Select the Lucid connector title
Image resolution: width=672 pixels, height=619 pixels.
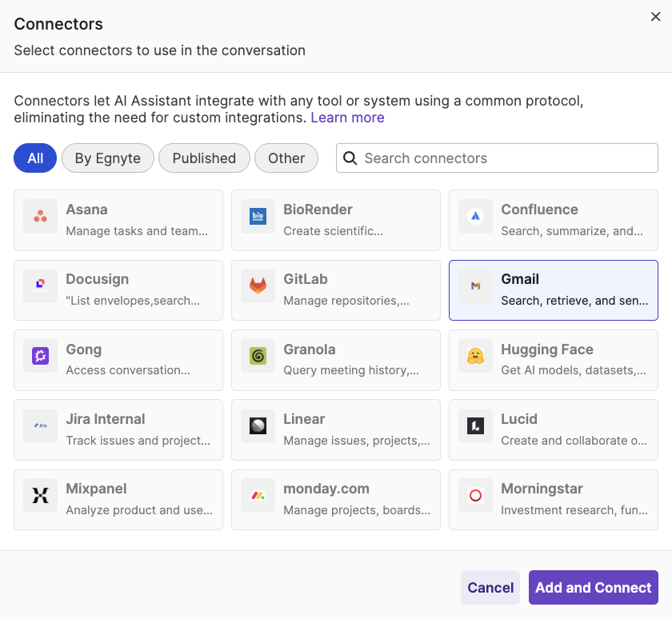519,419
